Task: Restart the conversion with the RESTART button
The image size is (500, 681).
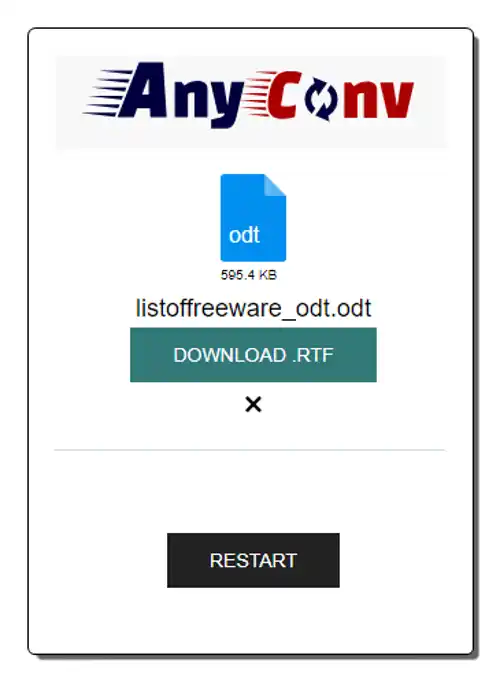Action: click(x=253, y=560)
